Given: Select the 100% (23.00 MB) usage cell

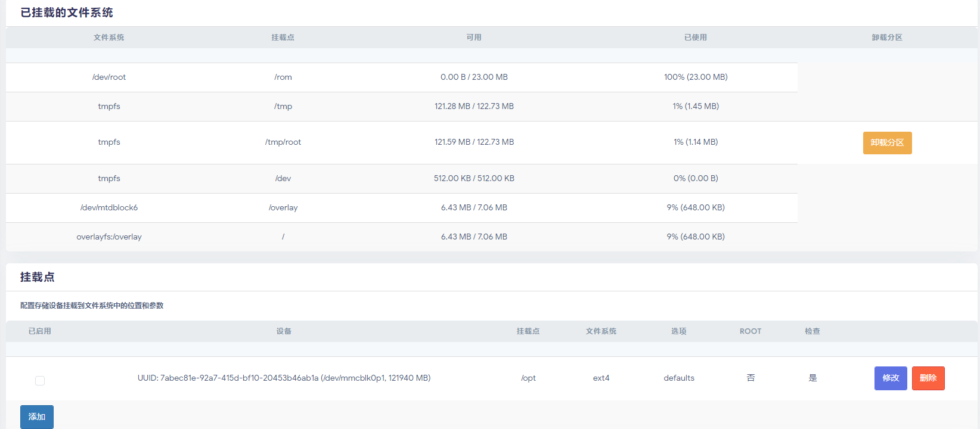Looking at the screenshot, I should tap(696, 77).
